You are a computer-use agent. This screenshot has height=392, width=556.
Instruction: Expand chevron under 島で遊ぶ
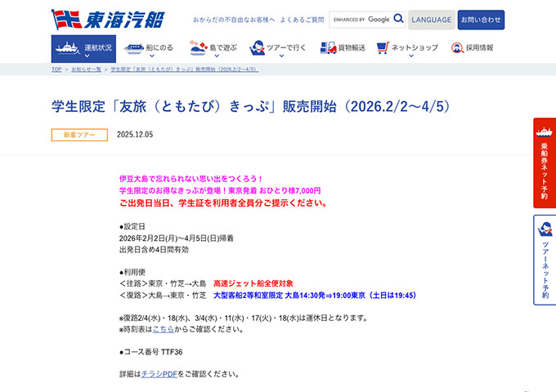(x=217, y=56)
